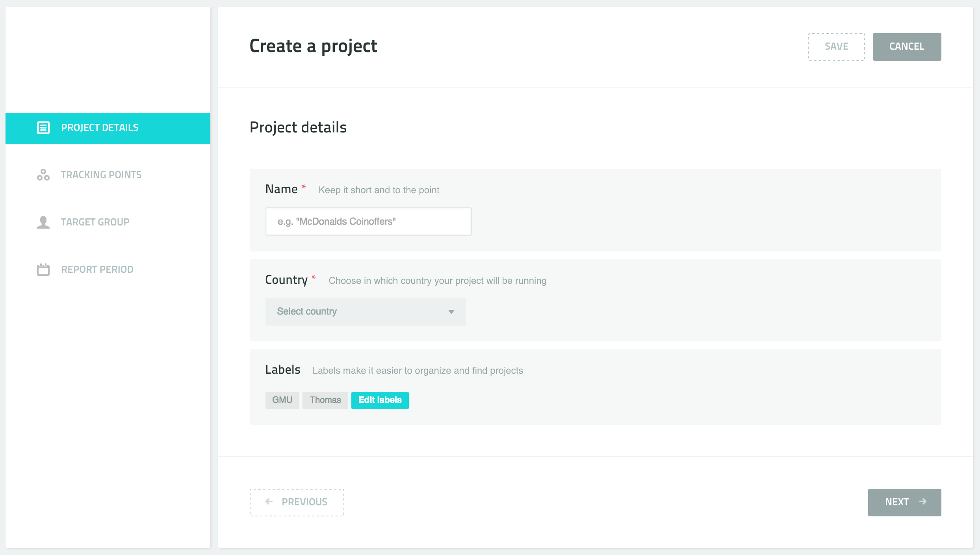Open the Select country dropdown
This screenshot has height=555, width=980.
tap(366, 311)
